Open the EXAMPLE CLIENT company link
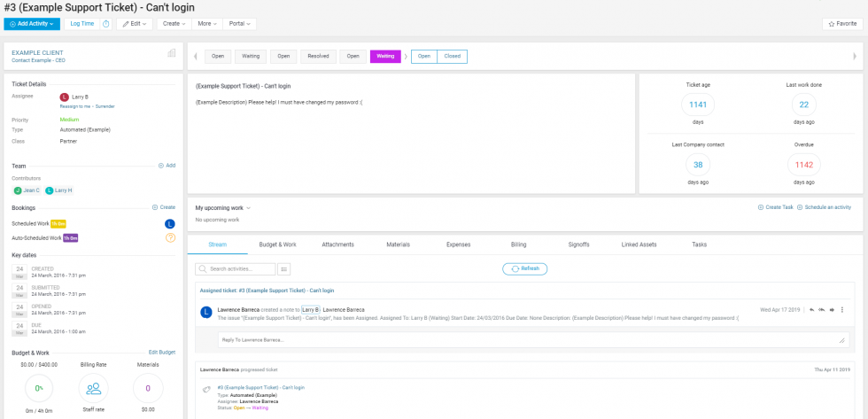868x419 pixels. pos(37,52)
